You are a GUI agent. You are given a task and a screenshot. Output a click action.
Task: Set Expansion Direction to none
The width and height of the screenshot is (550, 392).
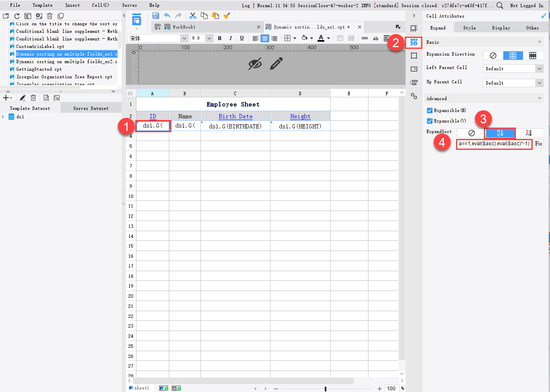coord(493,56)
